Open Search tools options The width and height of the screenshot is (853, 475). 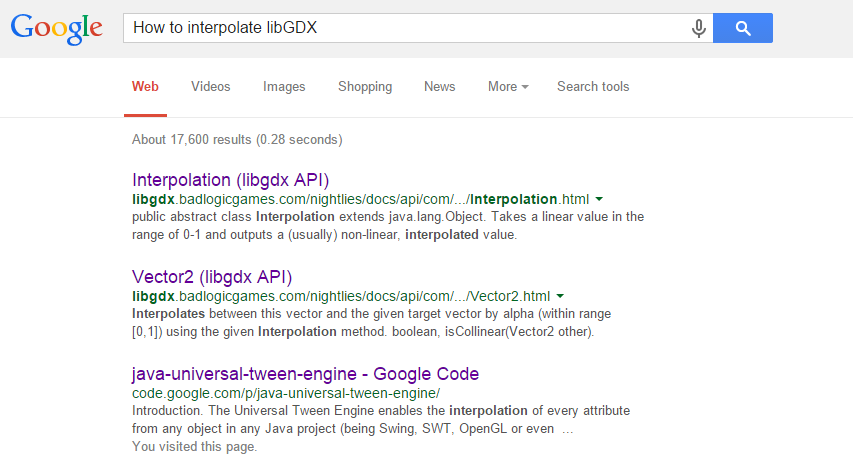coord(593,87)
